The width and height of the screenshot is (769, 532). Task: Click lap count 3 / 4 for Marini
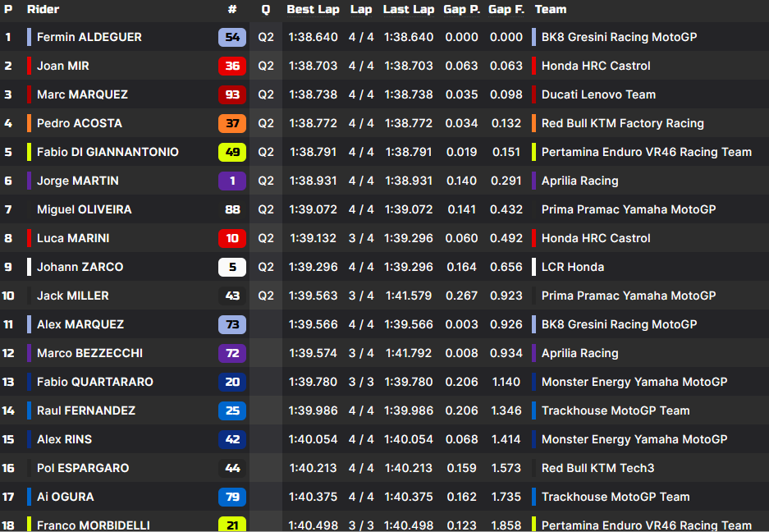(361, 238)
